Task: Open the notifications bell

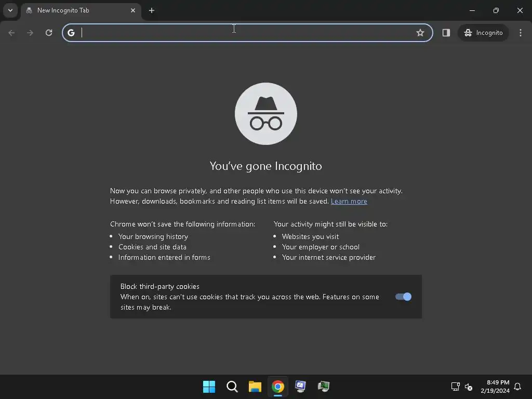Action: (x=517, y=387)
